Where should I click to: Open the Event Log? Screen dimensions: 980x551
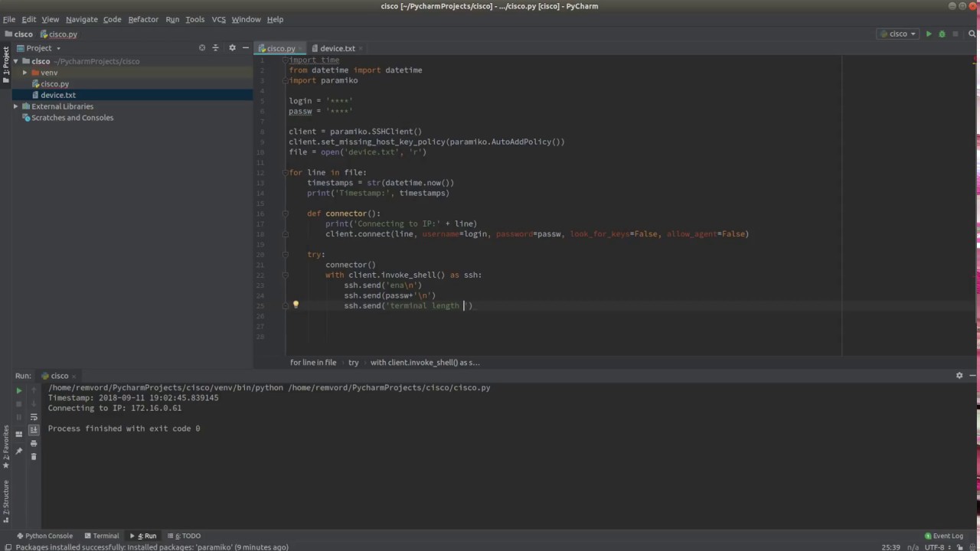(x=944, y=536)
